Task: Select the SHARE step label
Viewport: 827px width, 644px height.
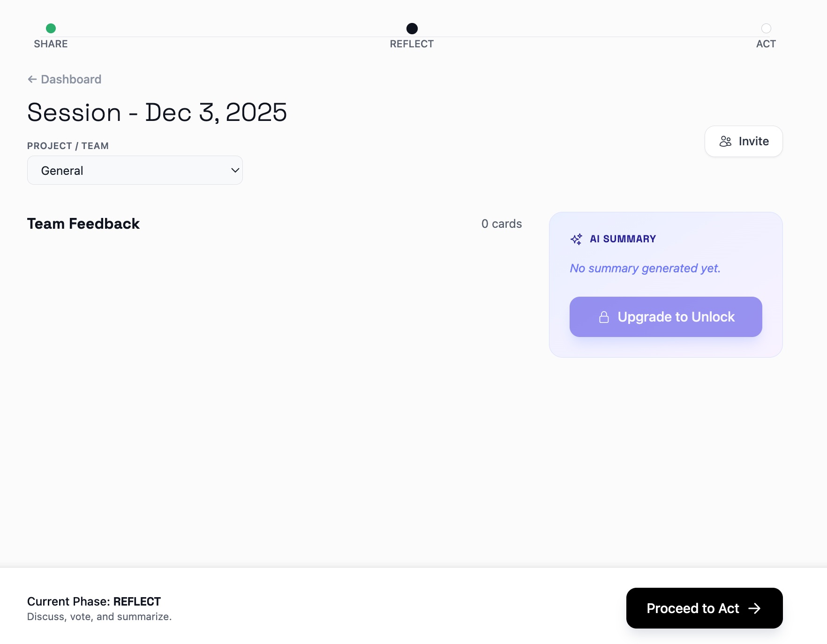Action: pyautogui.click(x=51, y=44)
